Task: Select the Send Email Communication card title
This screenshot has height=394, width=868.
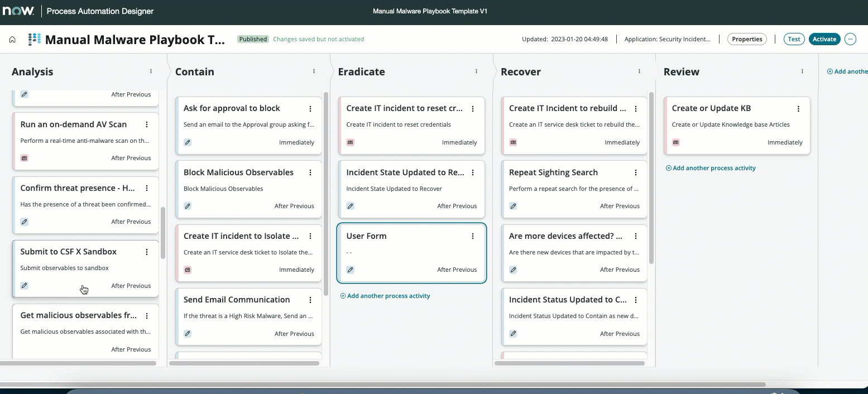Action: point(237,300)
